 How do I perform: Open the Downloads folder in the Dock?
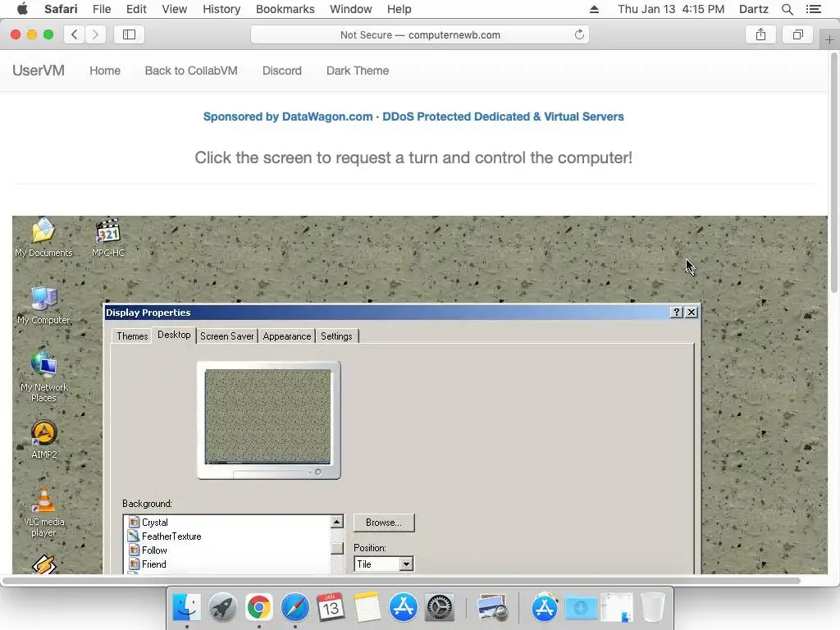coord(581,607)
